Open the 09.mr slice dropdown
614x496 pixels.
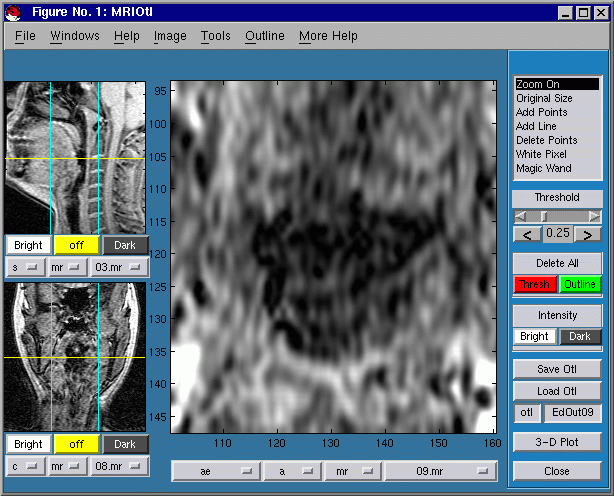[441, 471]
